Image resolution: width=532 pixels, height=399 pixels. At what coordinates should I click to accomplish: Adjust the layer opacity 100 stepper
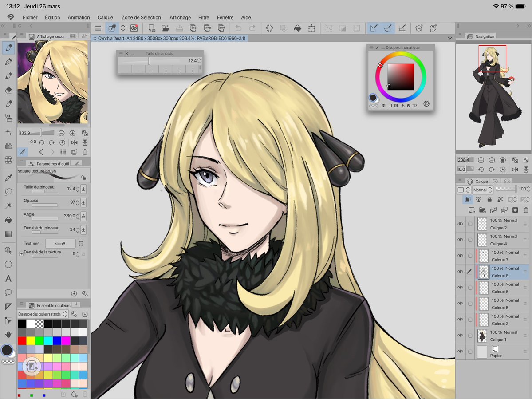528,189
